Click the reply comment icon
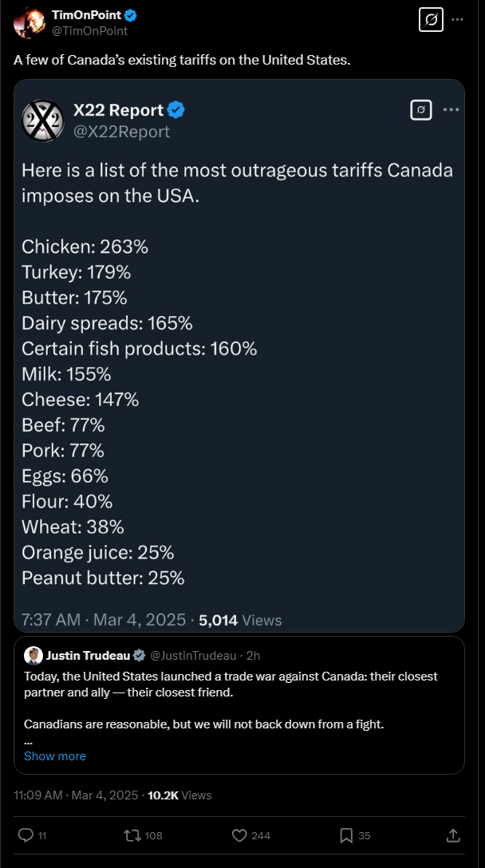485x868 pixels. [x=26, y=835]
